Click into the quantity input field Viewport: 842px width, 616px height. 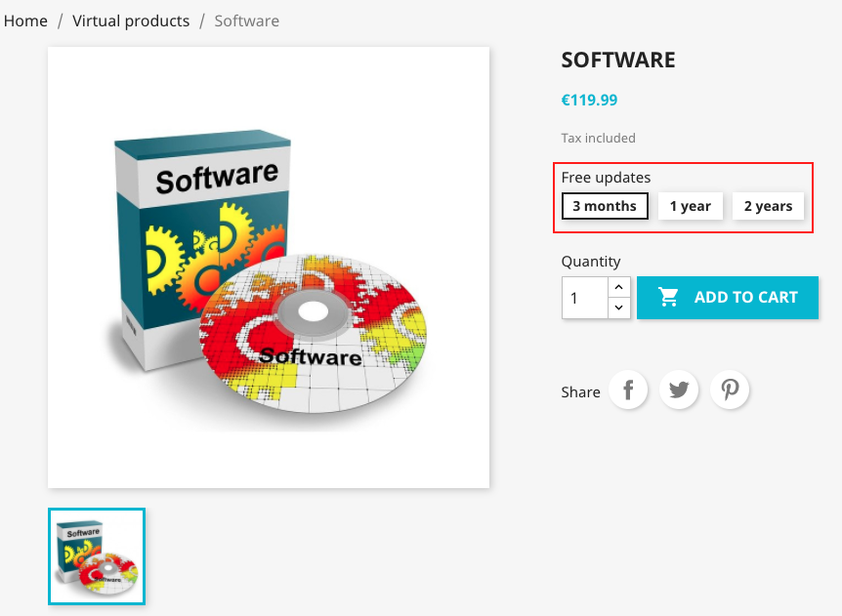tap(585, 298)
